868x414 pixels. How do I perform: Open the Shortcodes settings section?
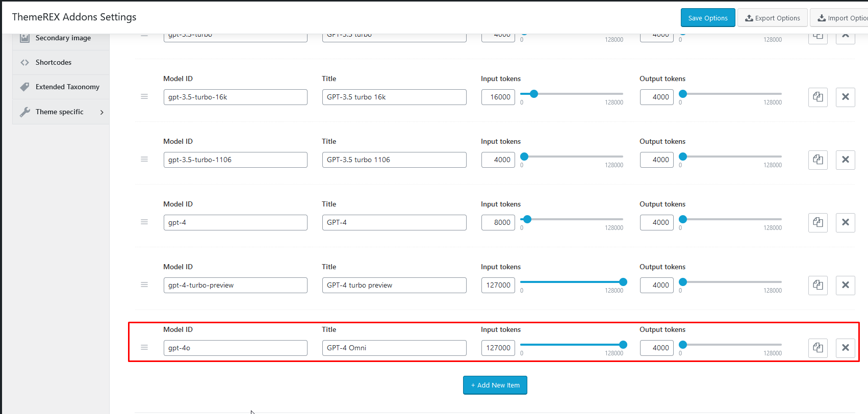61,62
